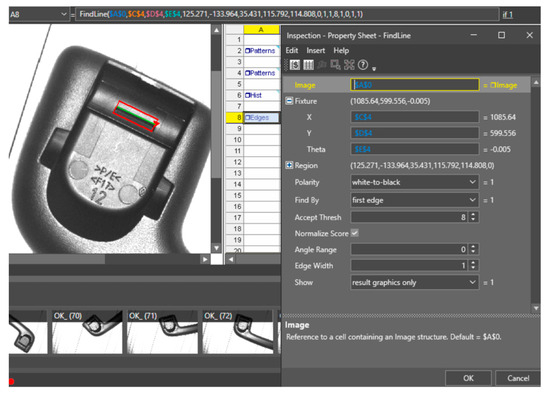Open the Polarity white-to-black dropdown

click(415, 182)
